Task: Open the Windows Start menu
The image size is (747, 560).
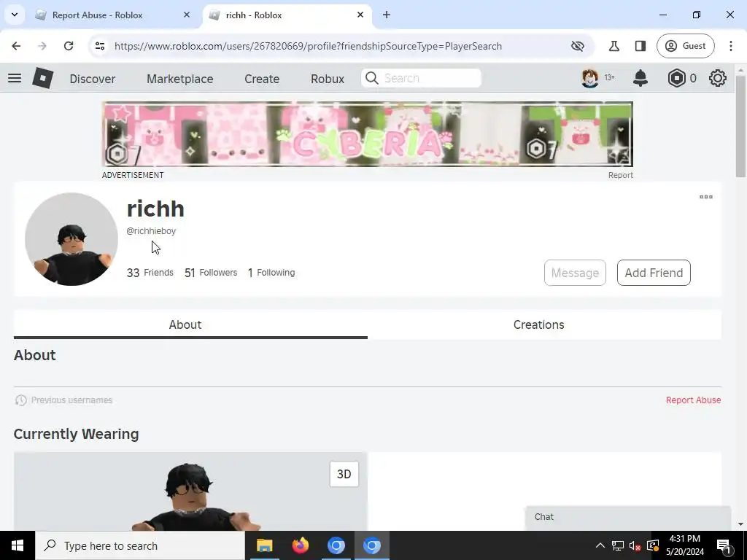Action: point(18,545)
